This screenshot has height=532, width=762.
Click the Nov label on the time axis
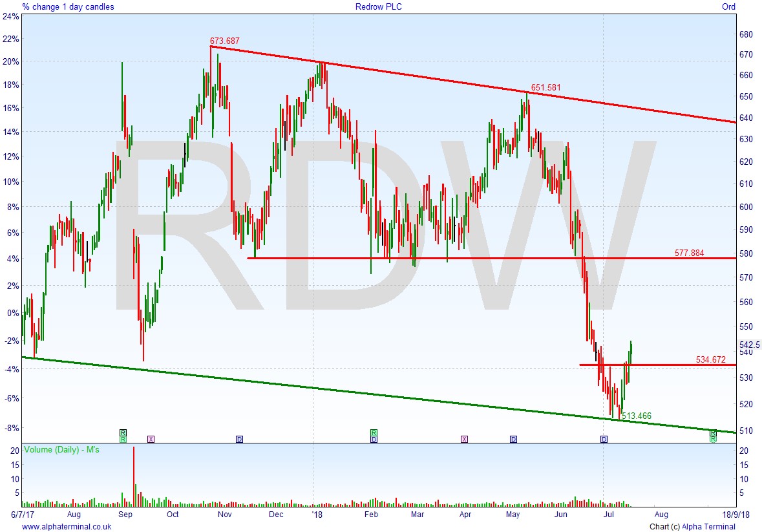point(224,514)
